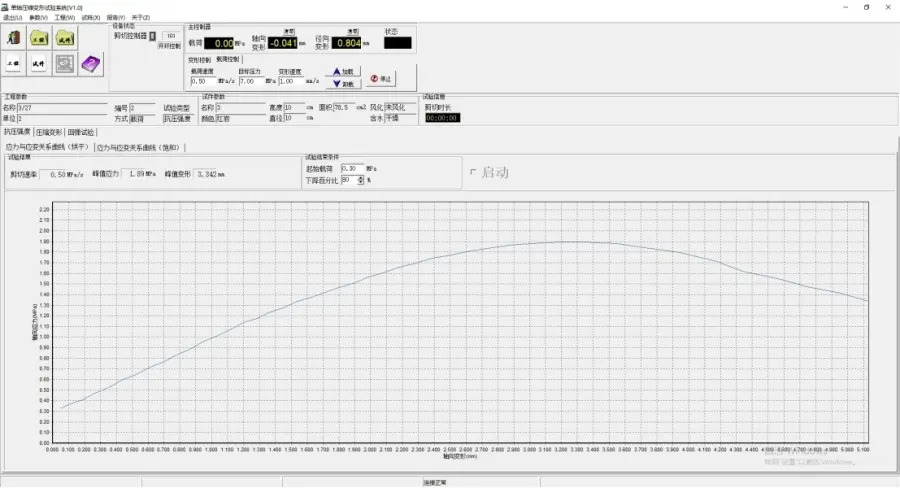Click the project 编号 number field

pos(142,108)
